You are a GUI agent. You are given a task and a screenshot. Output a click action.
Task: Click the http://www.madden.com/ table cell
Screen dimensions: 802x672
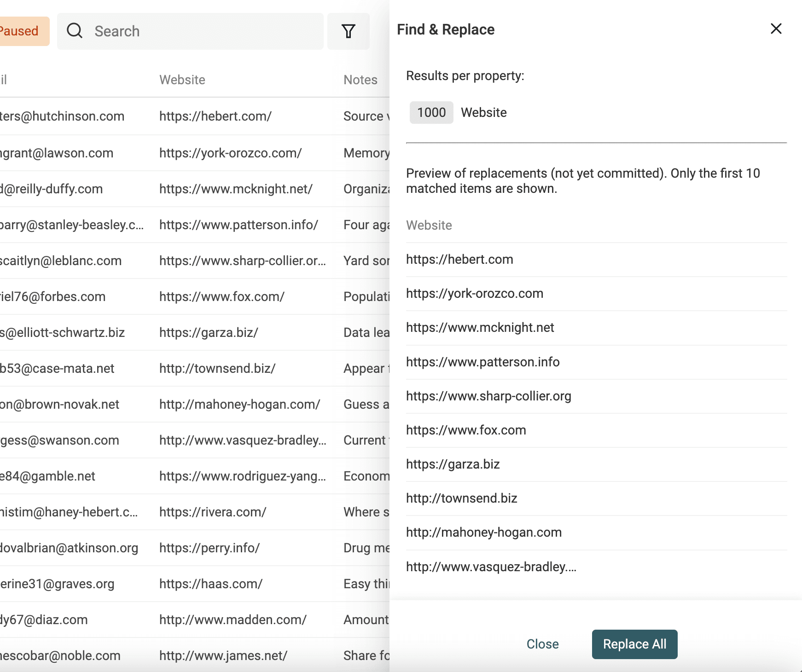coord(232,620)
